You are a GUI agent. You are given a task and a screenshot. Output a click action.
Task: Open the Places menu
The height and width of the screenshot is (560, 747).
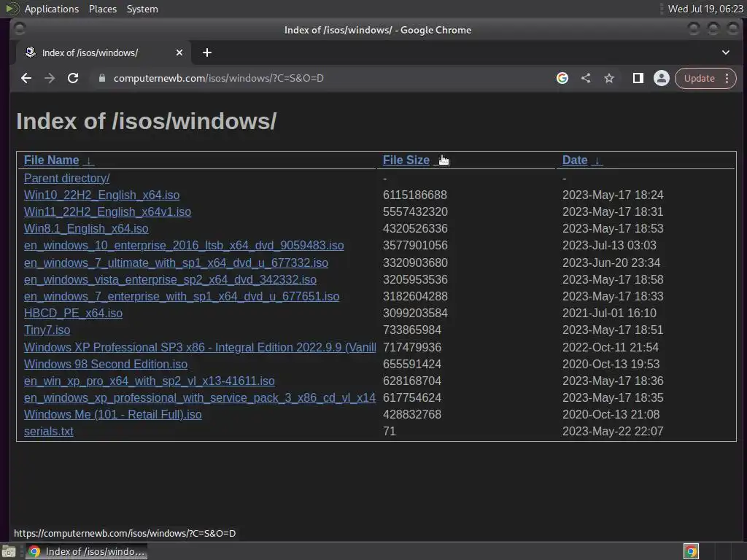(x=103, y=9)
